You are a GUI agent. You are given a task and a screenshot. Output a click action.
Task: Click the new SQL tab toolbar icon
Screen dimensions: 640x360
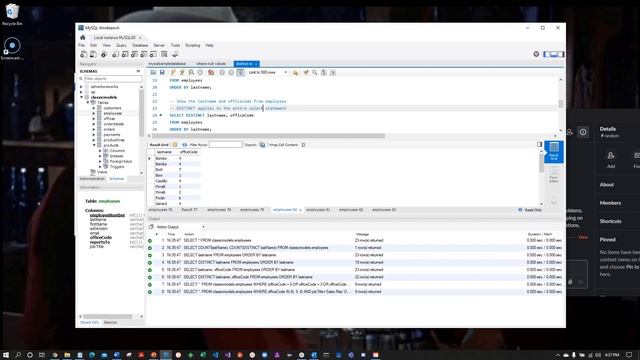pos(84,54)
